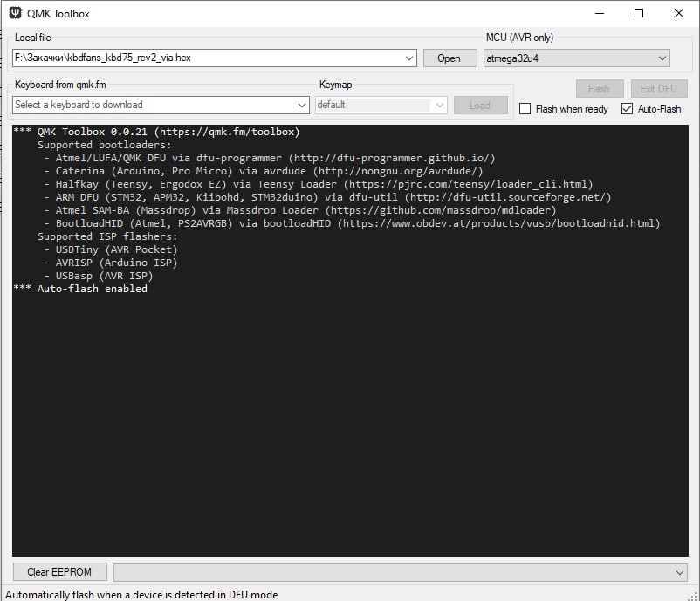Click the Flash button
The width and height of the screenshot is (700, 601).
tap(599, 88)
